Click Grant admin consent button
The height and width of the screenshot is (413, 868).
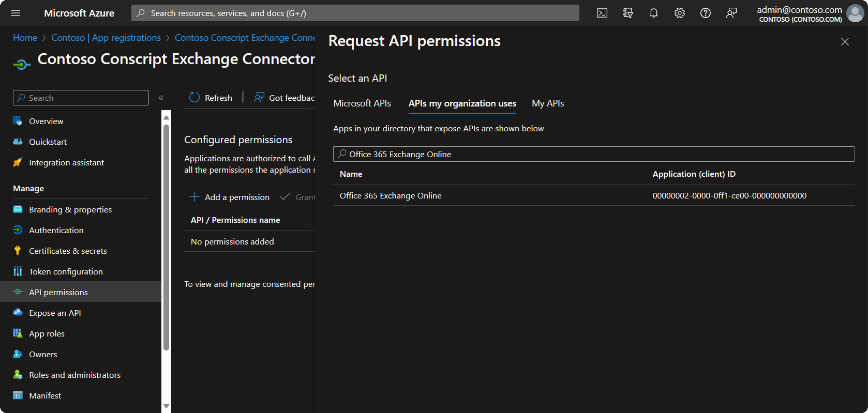[x=297, y=197]
